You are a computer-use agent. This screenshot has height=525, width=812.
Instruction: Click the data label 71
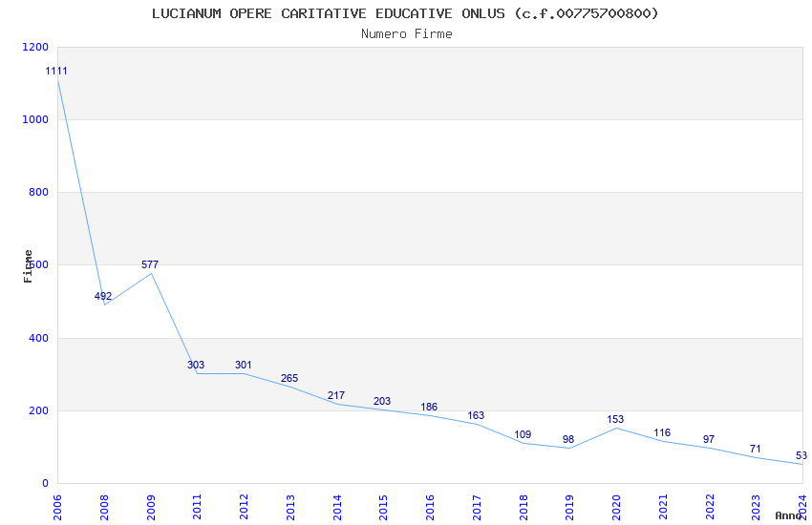(755, 449)
